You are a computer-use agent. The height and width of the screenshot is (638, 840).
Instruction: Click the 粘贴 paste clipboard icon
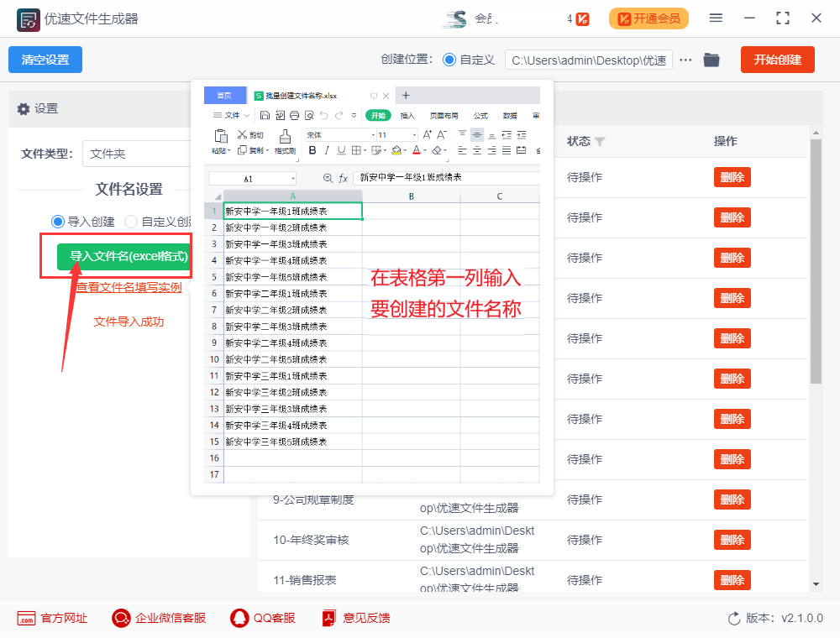point(221,136)
